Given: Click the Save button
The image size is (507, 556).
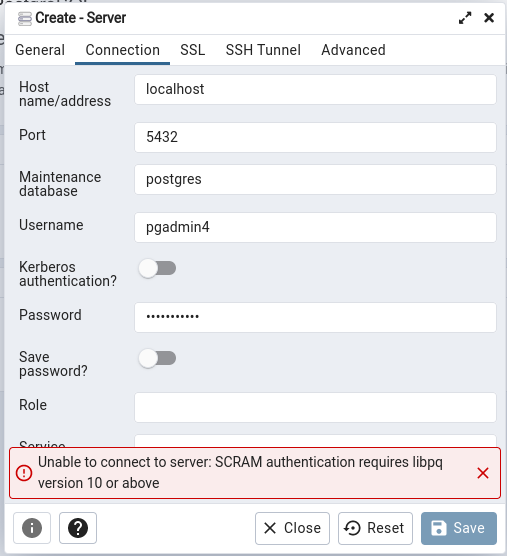Looking at the screenshot, I should pyautogui.click(x=459, y=528).
